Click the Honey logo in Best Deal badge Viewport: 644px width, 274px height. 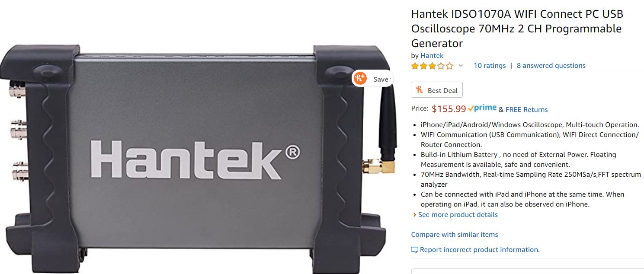click(419, 90)
